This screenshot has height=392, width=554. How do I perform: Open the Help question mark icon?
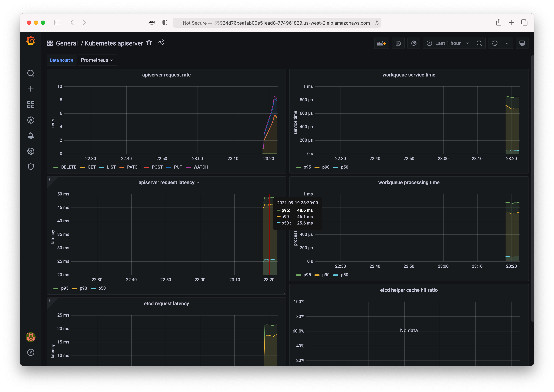(x=31, y=352)
